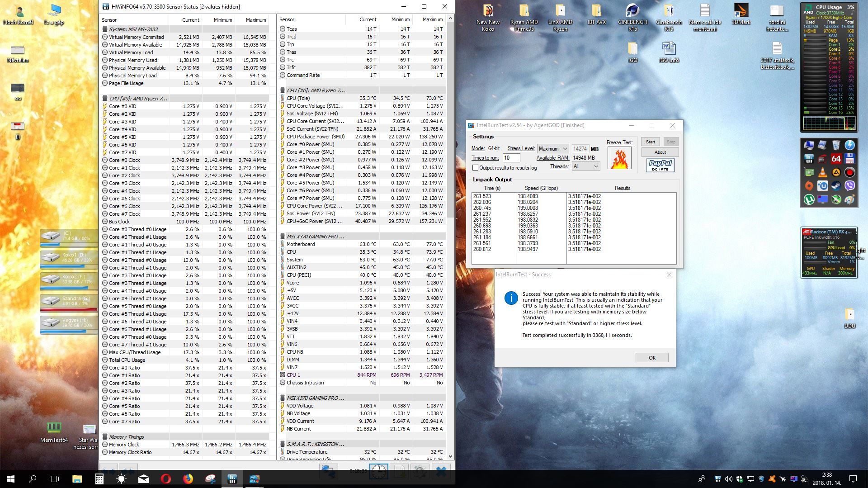Switch to HWiNFO via its taskbar button
Image resolution: width=868 pixels, height=488 pixels.
(232, 479)
